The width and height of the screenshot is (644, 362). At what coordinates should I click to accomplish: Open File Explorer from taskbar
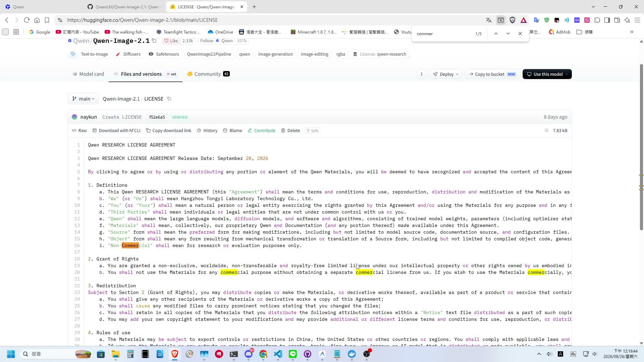click(115, 354)
